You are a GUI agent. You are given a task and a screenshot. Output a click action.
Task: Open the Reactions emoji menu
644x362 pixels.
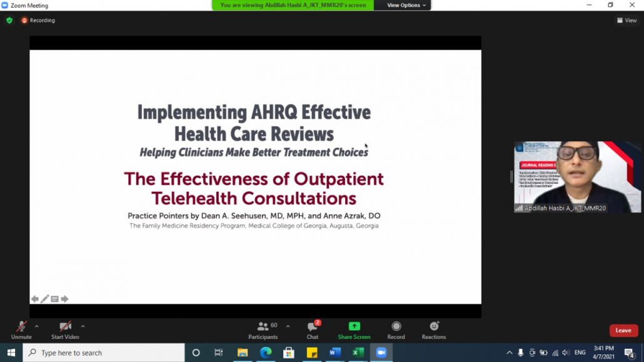434,329
